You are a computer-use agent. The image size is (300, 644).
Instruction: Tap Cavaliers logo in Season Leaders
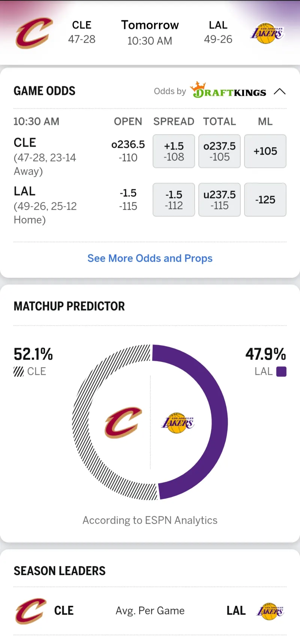click(31, 611)
